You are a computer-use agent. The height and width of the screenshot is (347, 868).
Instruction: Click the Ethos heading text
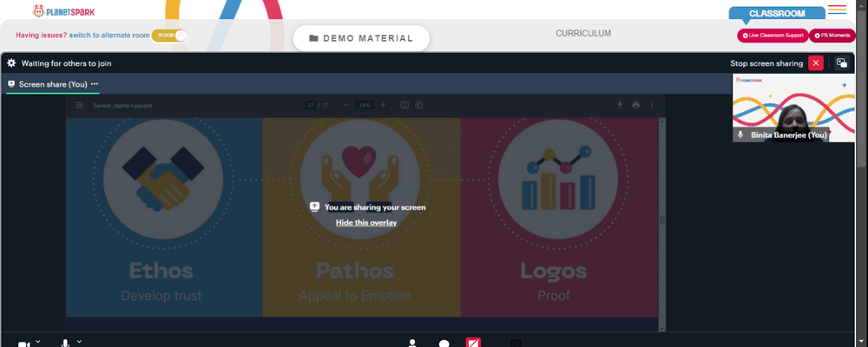click(161, 271)
